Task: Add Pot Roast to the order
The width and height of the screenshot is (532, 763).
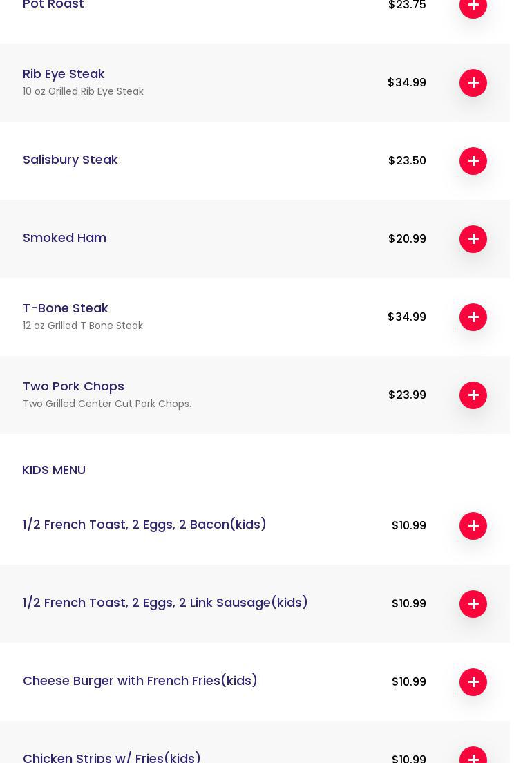Action: (x=473, y=6)
